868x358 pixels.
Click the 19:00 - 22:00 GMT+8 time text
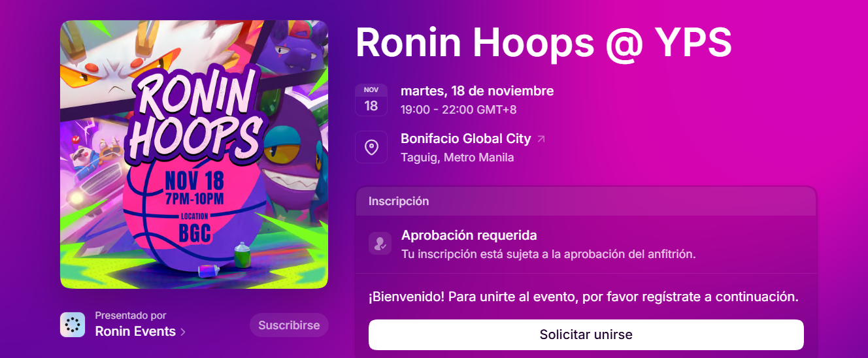tap(458, 110)
